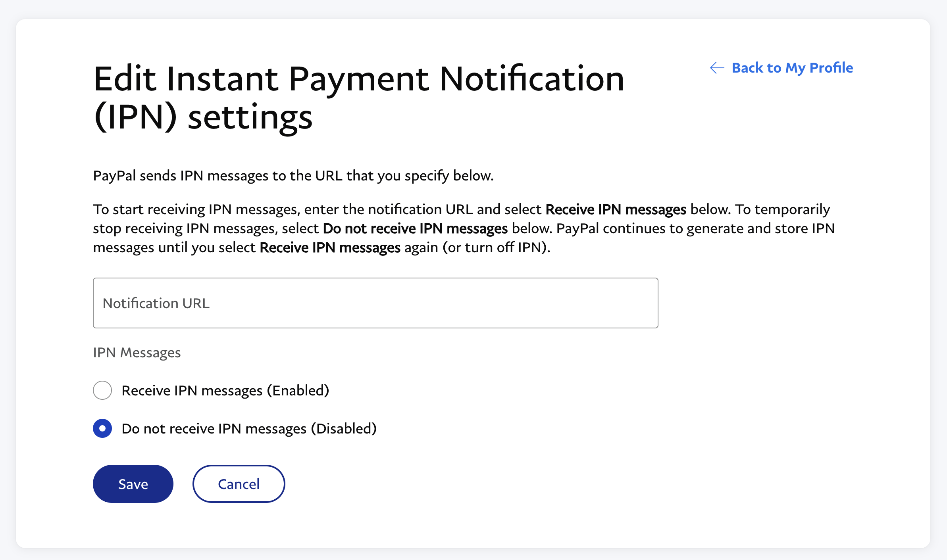The image size is (947, 560).
Task: Click the IPN Messages section label
Action: pos(137,352)
